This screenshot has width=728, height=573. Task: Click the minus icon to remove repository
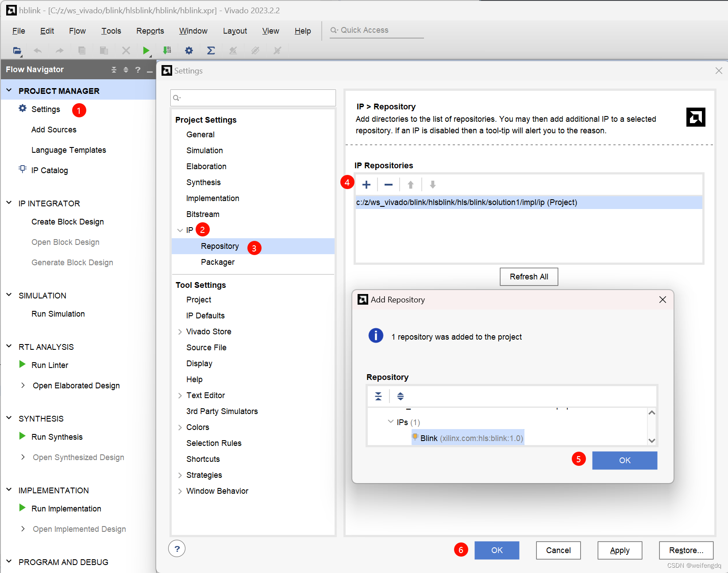(x=389, y=185)
